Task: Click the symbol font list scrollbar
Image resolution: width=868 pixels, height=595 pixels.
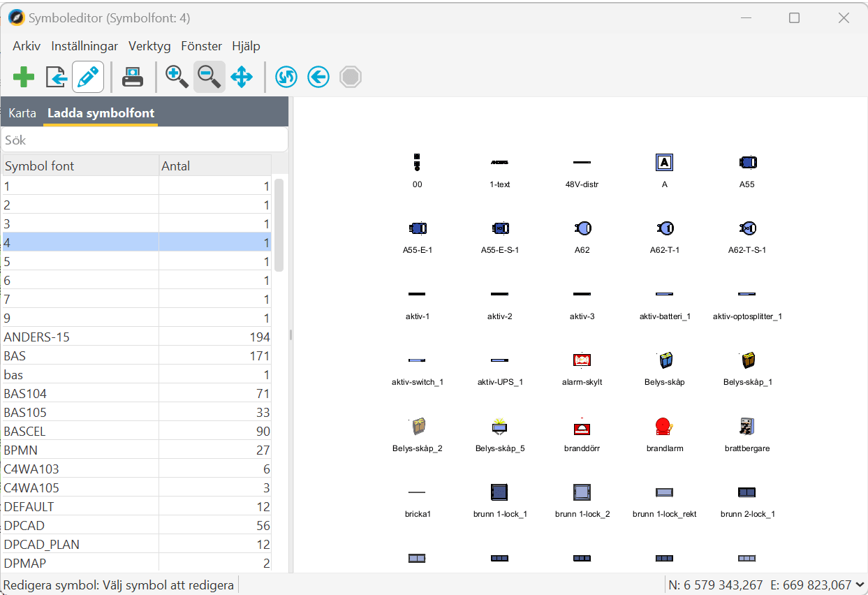Action: click(x=279, y=225)
